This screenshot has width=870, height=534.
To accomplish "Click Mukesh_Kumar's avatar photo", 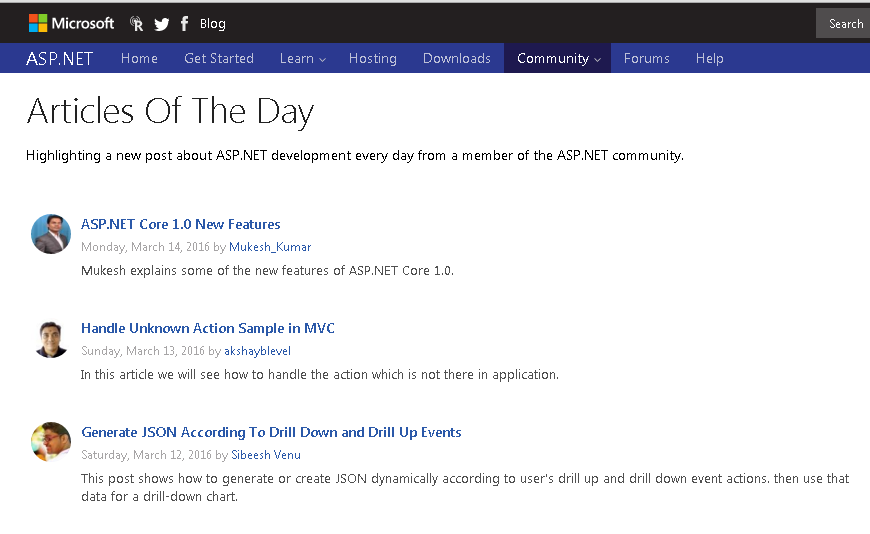I will (51, 234).
